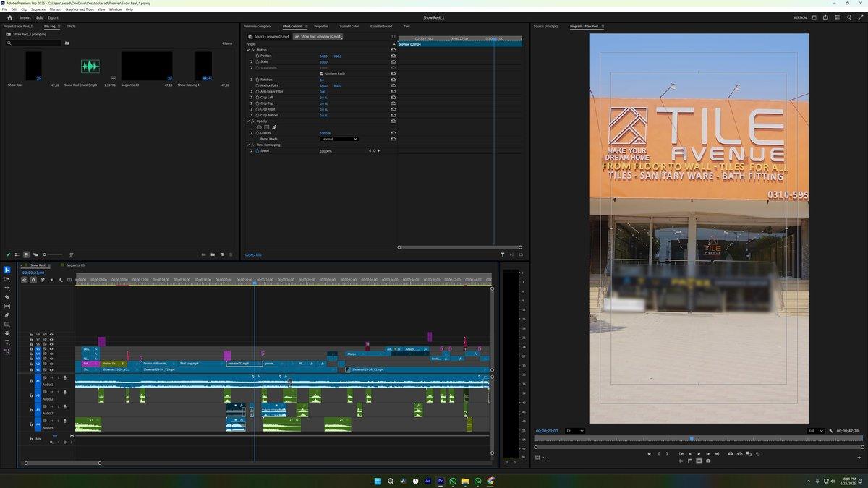This screenshot has width=868, height=488.
Task: Toggle the lock for track V2
Action: 31,364
